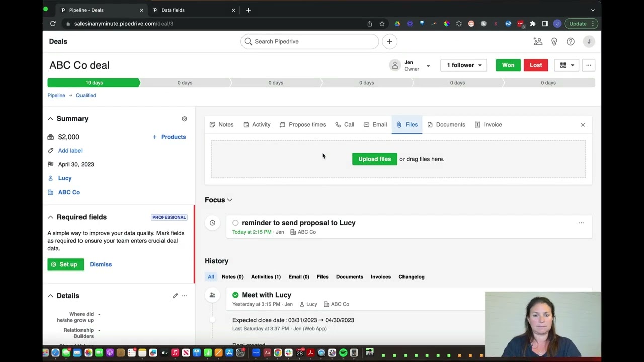Open more options for the reminder activity
The width and height of the screenshot is (644, 362).
point(581,223)
